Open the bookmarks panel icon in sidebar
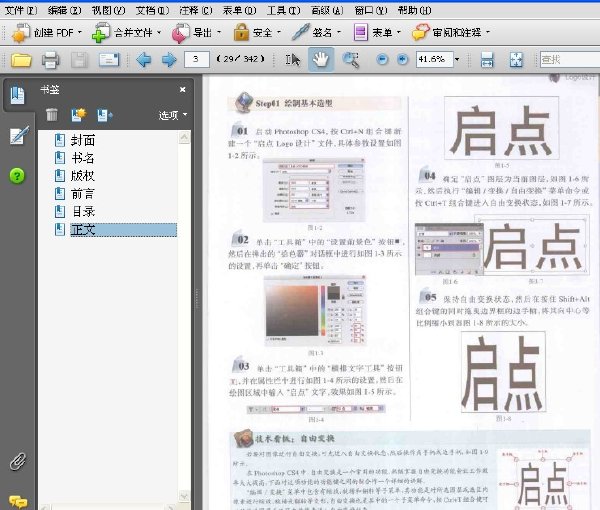The image size is (600, 510). click(x=17, y=95)
